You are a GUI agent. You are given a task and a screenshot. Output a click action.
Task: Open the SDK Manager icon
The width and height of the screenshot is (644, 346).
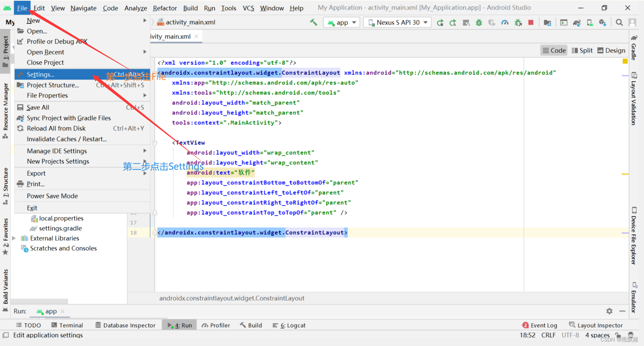[x=603, y=23]
